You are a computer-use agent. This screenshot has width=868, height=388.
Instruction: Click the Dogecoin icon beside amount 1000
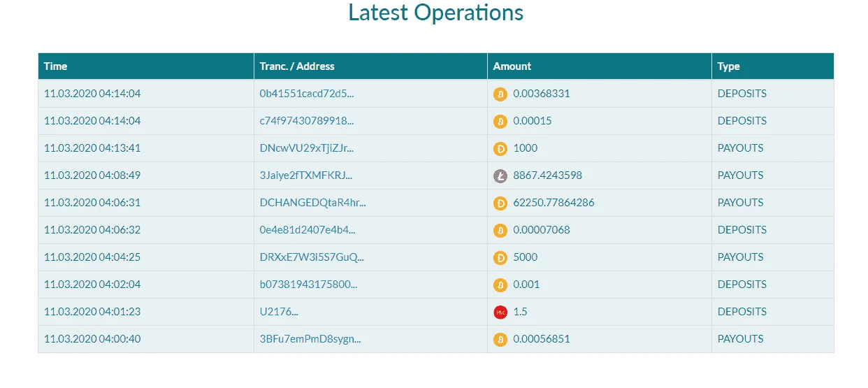coord(500,148)
